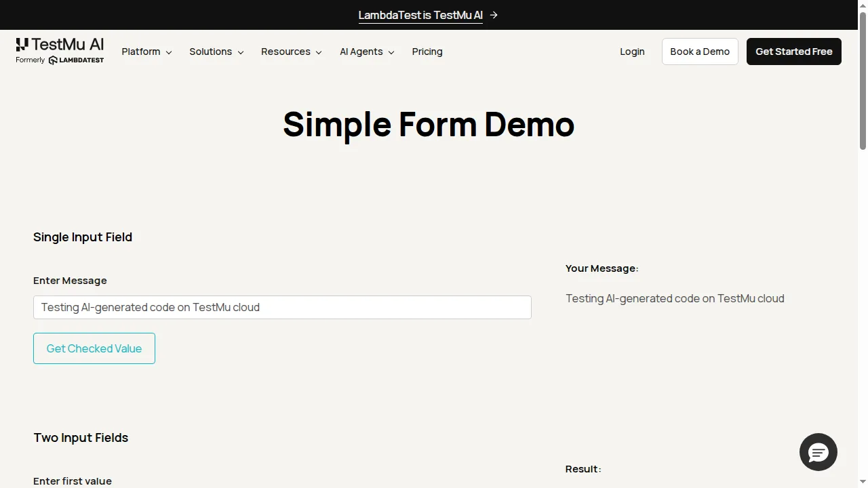This screenshot has width=868, height=488.
Task: Open the chat support bubble icon
Action: coord(818,452)
